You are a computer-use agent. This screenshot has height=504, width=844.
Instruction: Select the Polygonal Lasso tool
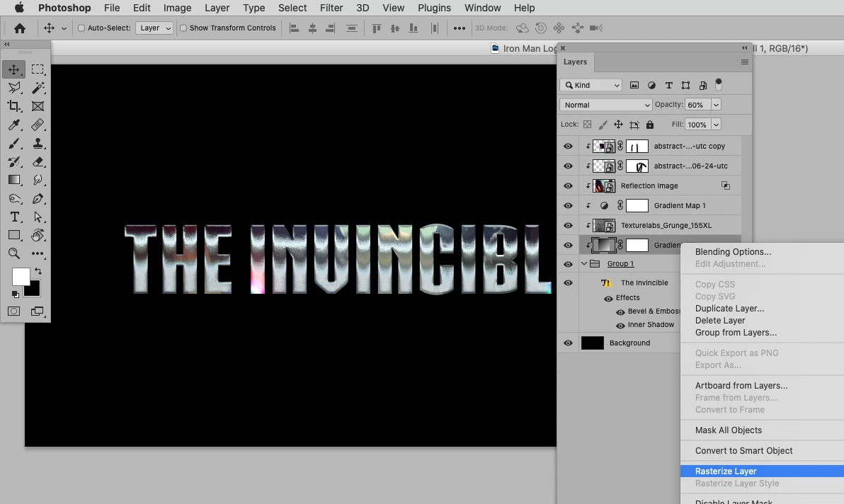coord(14,88)
